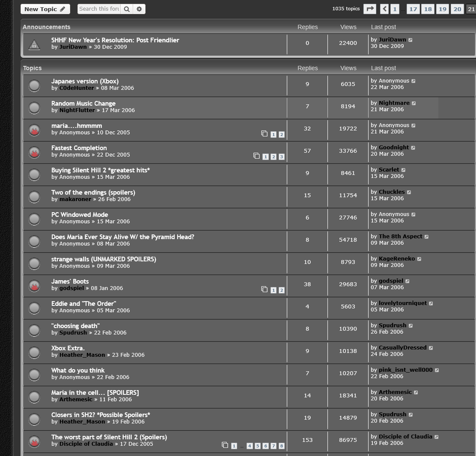The image size is (476, 456).
Task: View last post icon by lovelytourniquet
Action: point(431,303)
